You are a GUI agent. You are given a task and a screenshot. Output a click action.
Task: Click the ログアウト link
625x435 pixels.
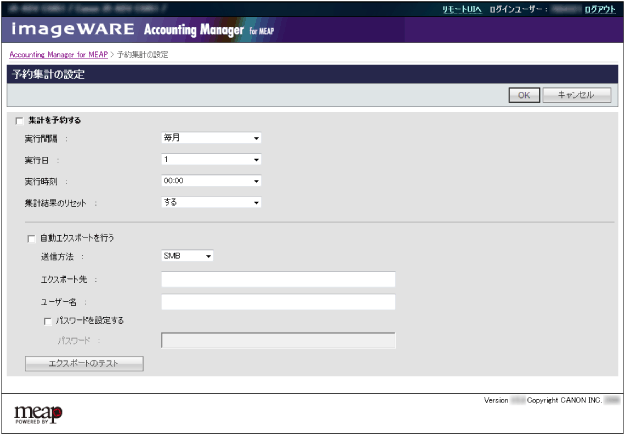(x=600, y=9)
